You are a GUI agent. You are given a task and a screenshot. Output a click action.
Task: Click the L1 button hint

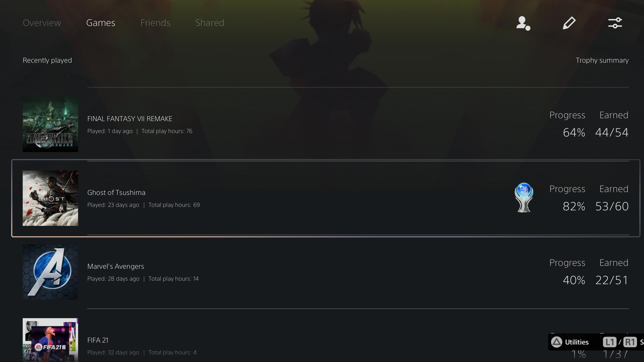coord(609,342)
